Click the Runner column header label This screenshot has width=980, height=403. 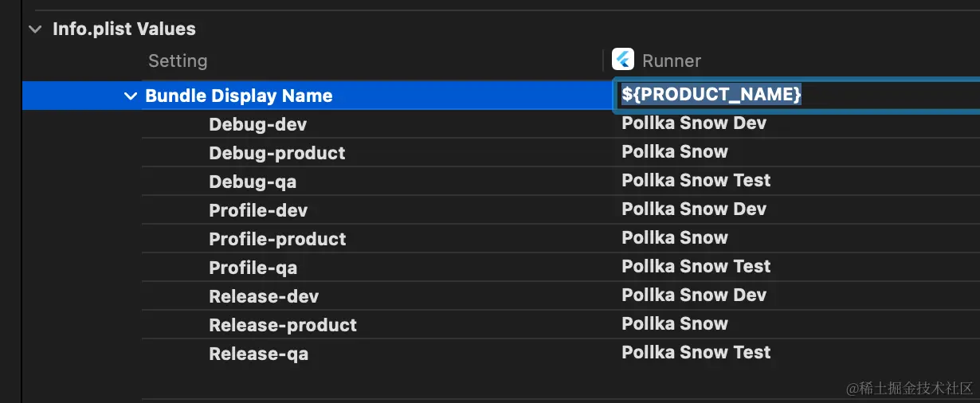671,61
